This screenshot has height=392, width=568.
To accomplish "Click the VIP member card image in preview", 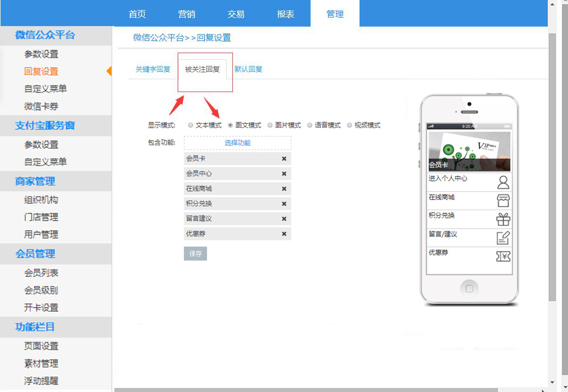I will point(470,151).
